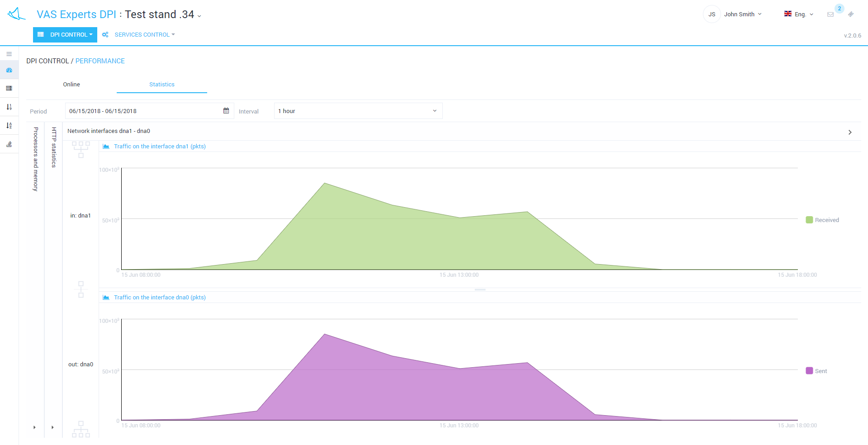Screen dimensions: 868x445
Task: Open the mail envelope notifications icon
Action: pyautogui.click(x=830, y=14)
